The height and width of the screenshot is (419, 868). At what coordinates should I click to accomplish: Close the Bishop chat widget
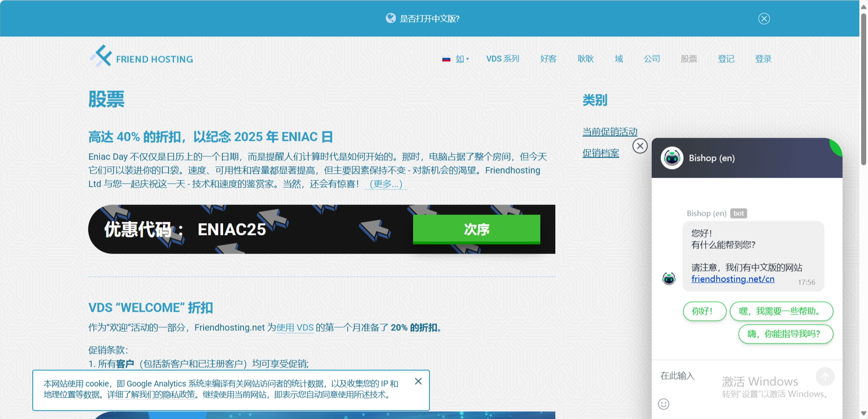640,146
